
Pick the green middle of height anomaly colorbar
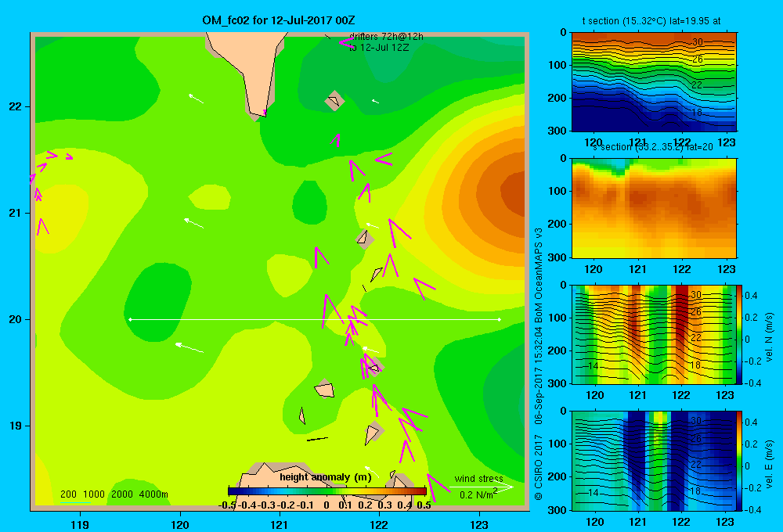(x=327, y=491)
